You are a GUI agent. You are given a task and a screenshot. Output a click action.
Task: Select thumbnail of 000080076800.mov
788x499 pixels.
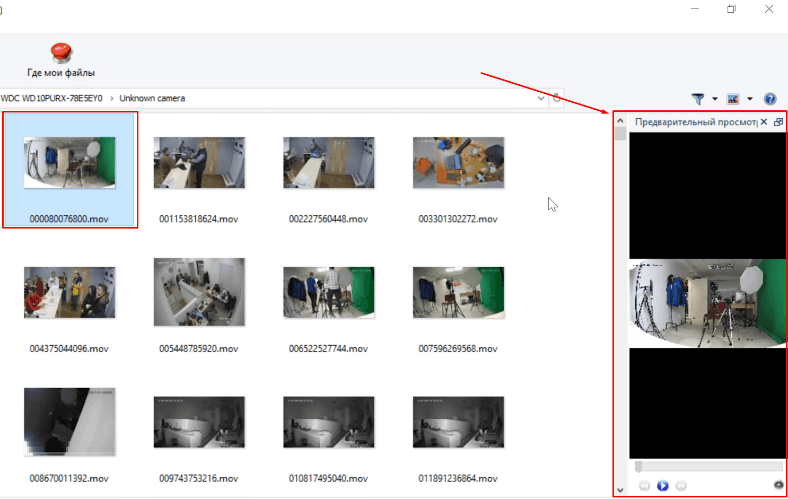(69, 162)
